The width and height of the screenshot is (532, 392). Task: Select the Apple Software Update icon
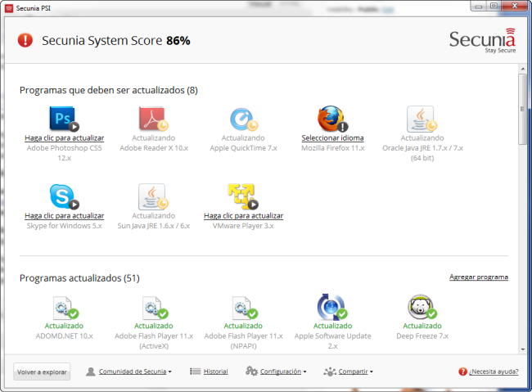(331, 308)
